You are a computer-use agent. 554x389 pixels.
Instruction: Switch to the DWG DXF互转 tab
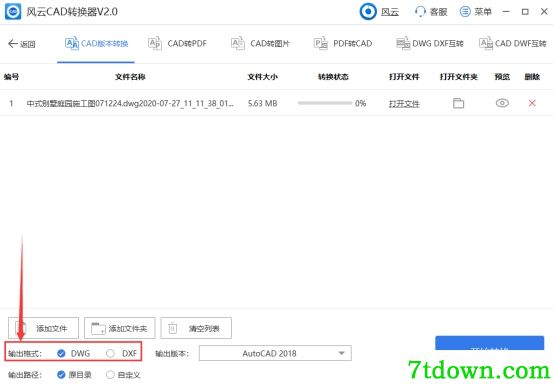tap(430, 44)
